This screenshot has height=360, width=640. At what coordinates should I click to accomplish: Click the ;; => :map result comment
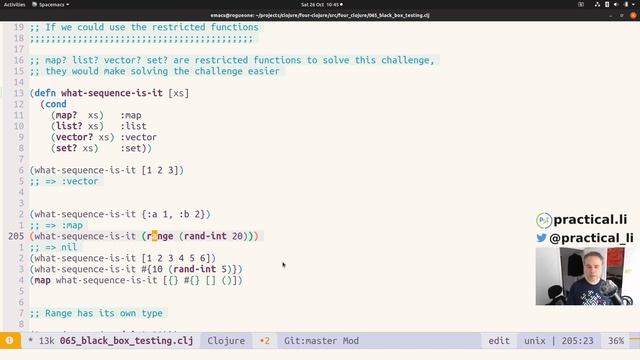[x=56, y=225]
